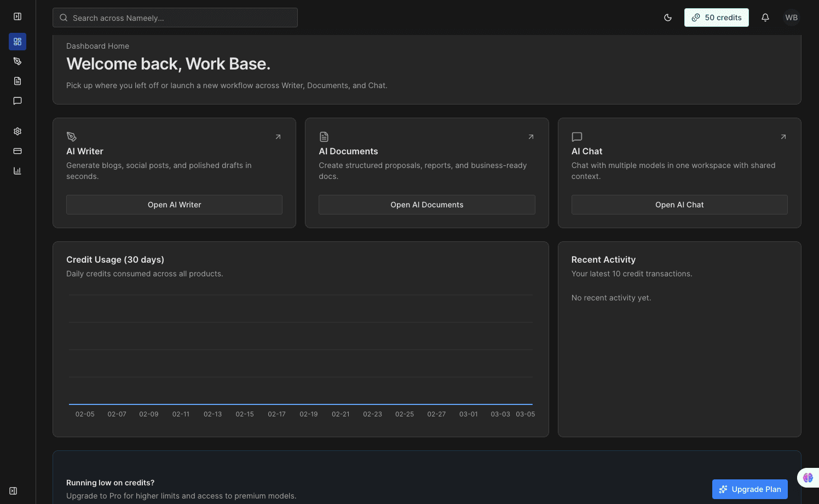Check your balance via 50 credits pill
The height and width of the screenshot is (504, 819).
pos(716,17)
